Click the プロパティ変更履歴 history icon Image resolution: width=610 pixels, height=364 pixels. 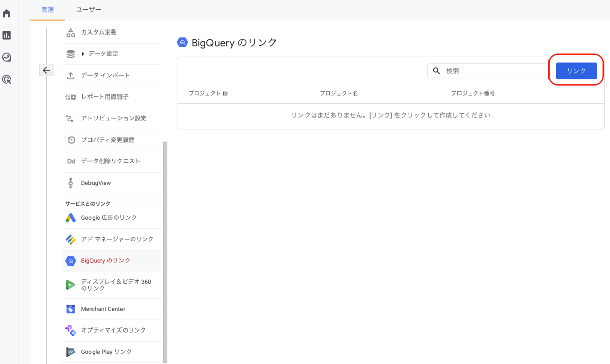click(x=71, y=140)
